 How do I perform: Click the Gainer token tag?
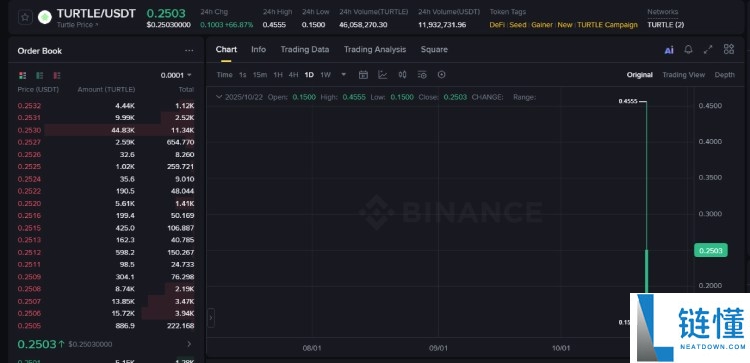542,25
